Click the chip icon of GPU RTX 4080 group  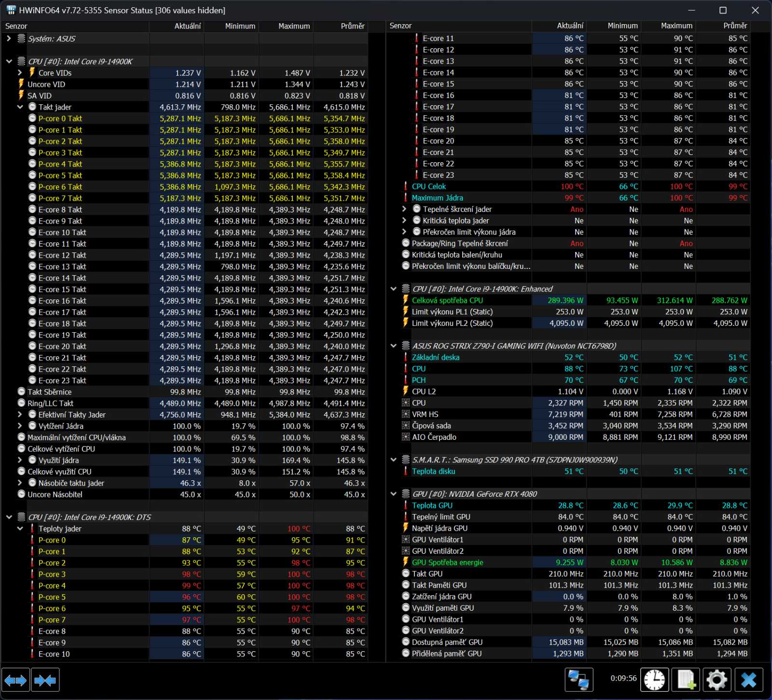[406, 494]
